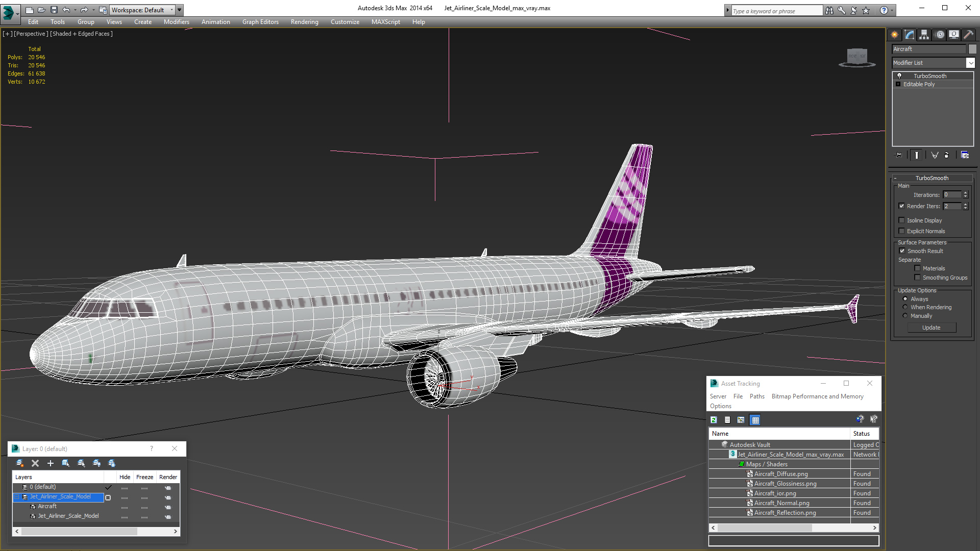Toggle Render Iters checkbox
980x551 pixels.
[x=902, y=206]
